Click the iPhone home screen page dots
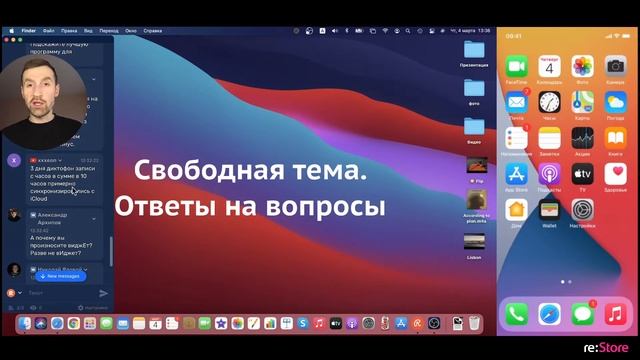The image size is (640, 360). pos(566,282)
